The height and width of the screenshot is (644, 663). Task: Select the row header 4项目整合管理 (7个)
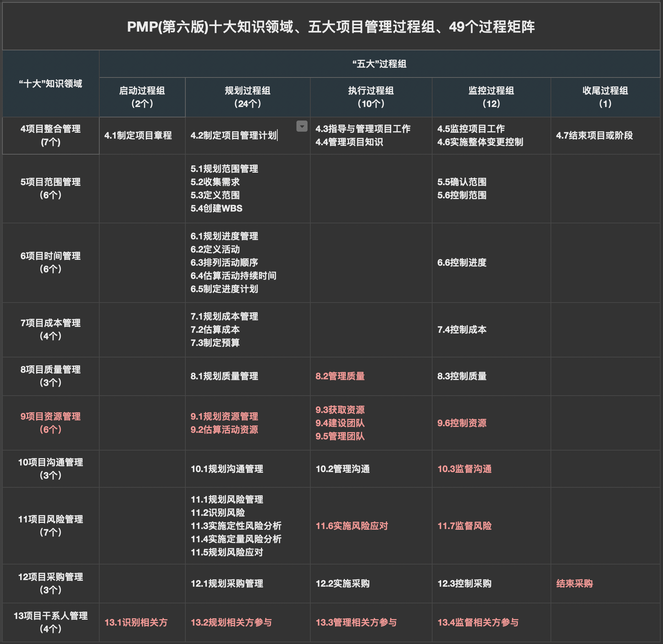click(x=51, y=135)
